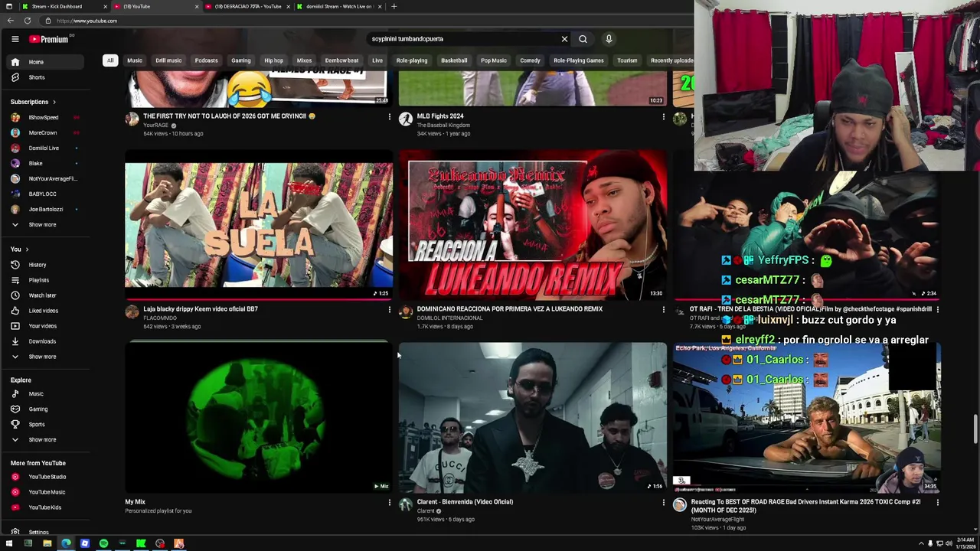This screenshot has height=551, width=980.
Task: Play the green My Mix thumbnail
Action: [x=259, y=417]
